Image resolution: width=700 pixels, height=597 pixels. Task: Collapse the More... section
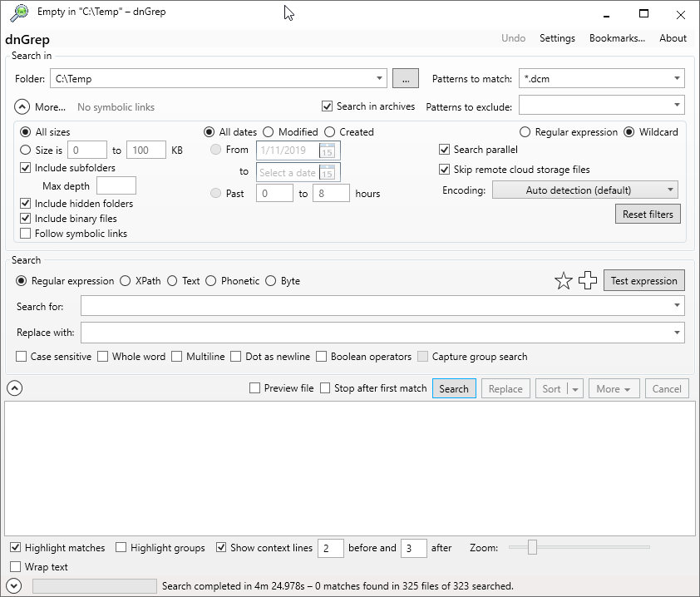tap(22, 106)
